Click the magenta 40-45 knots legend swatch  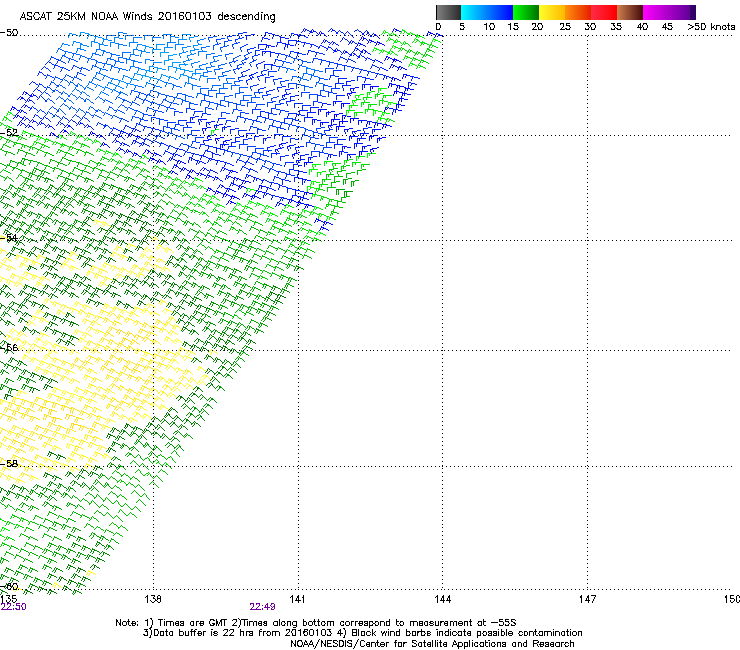656,12
